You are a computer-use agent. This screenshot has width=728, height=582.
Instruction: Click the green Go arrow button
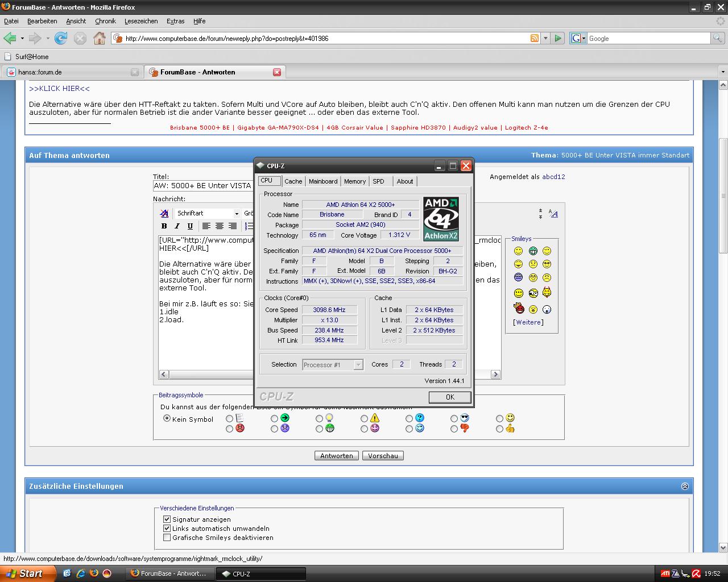(558, 38)
